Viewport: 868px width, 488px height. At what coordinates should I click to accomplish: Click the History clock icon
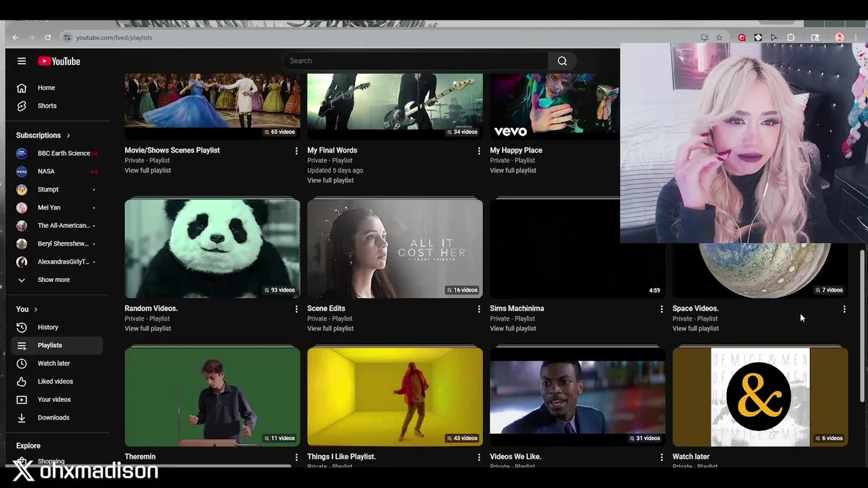point(22,327)
